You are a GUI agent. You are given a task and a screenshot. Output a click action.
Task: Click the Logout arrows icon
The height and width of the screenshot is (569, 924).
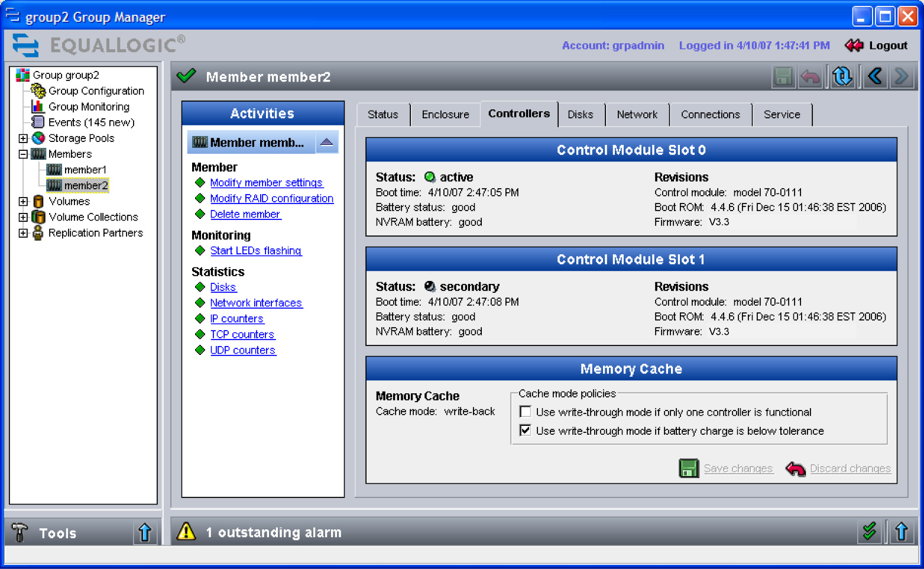click(x=854, y=46)
